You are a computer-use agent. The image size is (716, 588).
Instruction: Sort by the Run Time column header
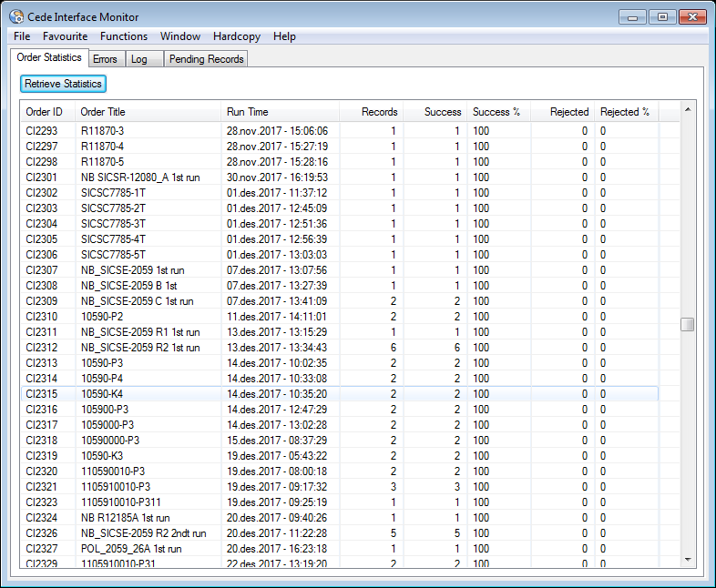(x=248, y=112)
